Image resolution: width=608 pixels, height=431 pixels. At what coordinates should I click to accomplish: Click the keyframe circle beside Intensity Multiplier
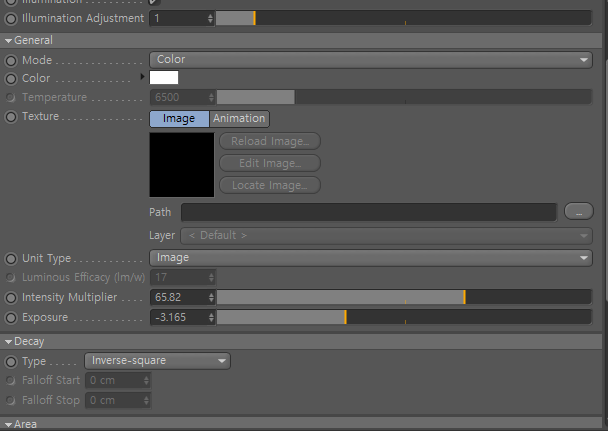tap(11, 298)
